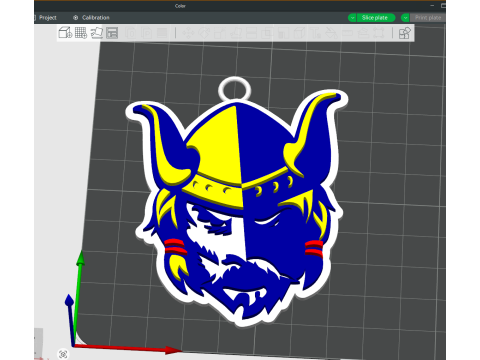Minimize the slicer window
Screen dimensions: 480x360
pyautogui.click(x=432, y=6)
